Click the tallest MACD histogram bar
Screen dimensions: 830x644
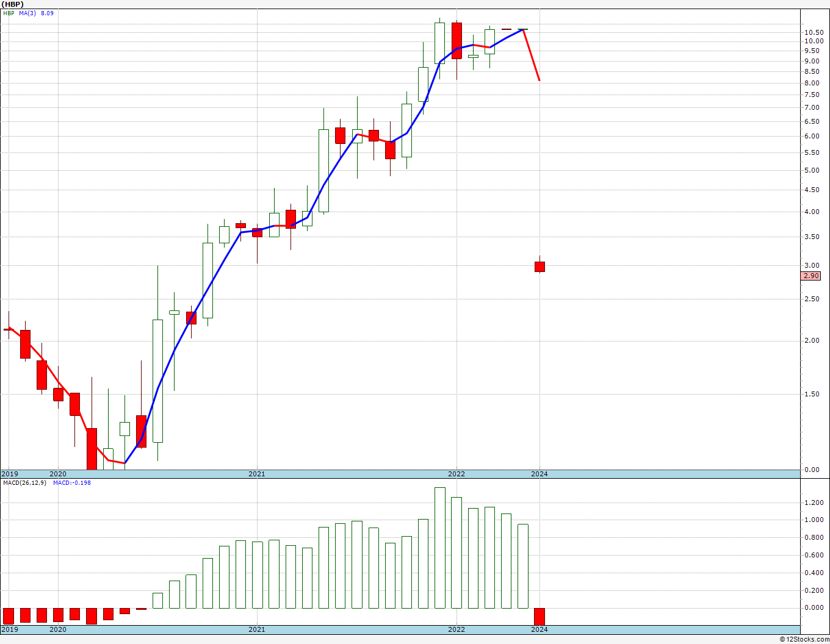pyautogui.click(x=440, y=548)
